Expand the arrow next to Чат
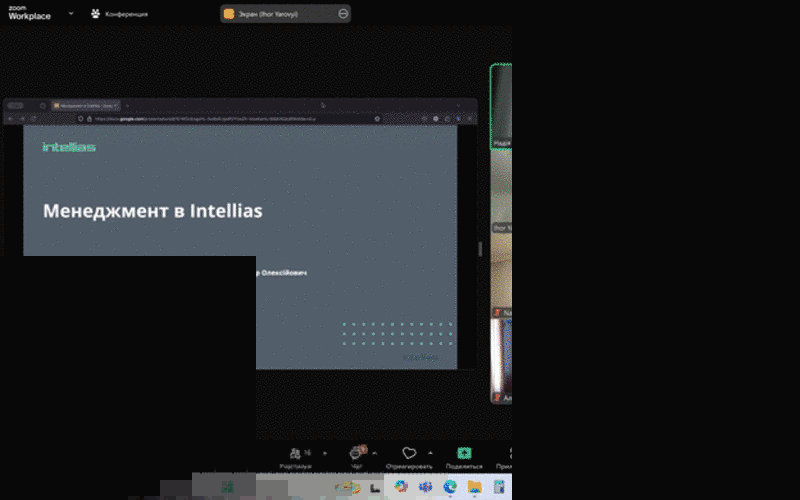800x500 pixels. 375,452
